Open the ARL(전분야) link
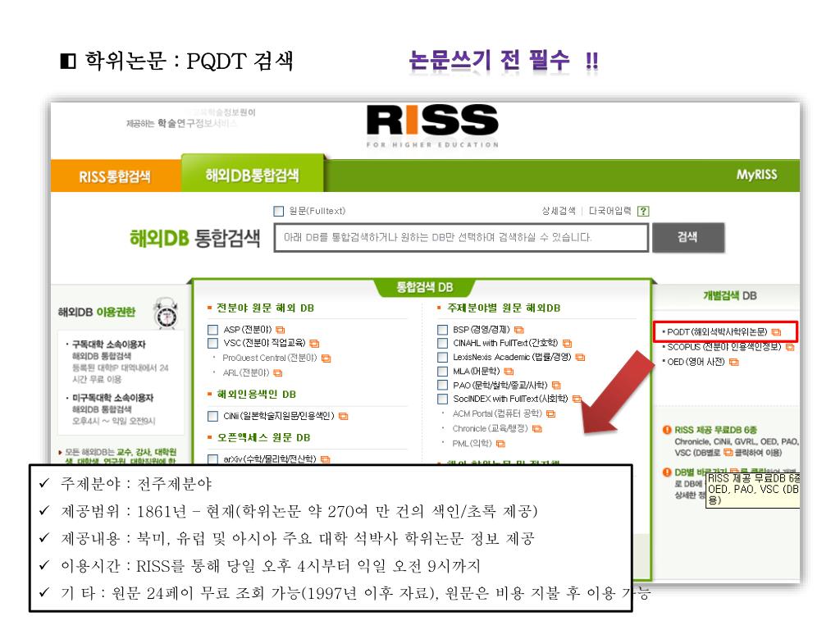Screen dimensions: 840x630 pos(245,372)
